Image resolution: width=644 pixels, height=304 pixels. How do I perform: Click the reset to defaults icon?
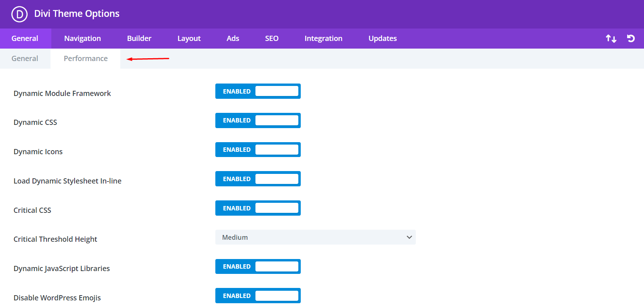631,39
